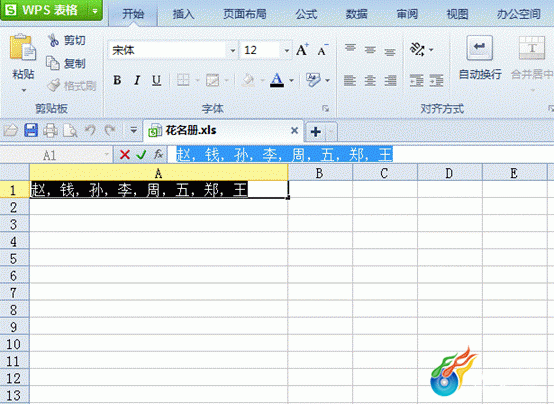Add new document tab with plus button
Screen dimensions: 554x404
click(316, 132)
